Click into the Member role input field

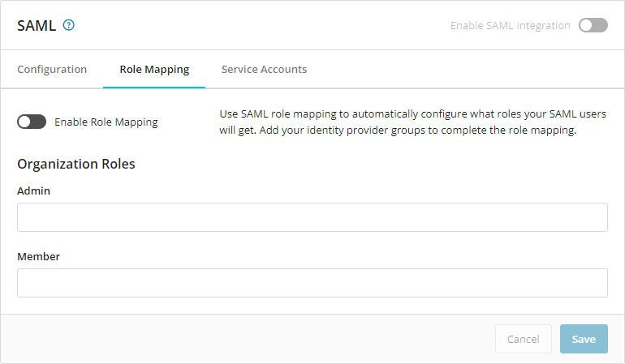pos(312,283)
